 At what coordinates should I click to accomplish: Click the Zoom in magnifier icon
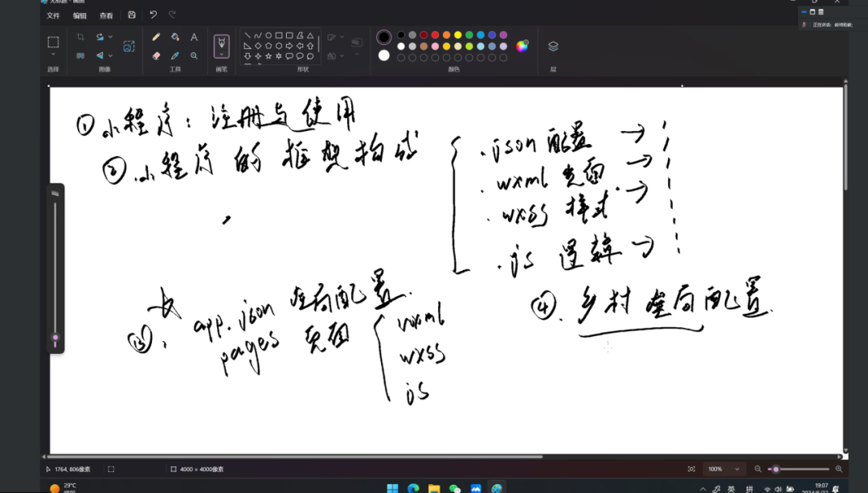[838, 469]
